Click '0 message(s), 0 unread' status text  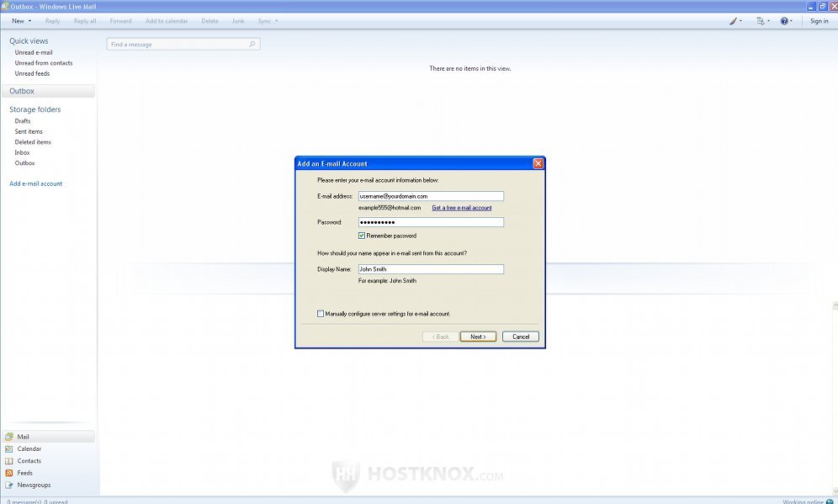point(37,501)
